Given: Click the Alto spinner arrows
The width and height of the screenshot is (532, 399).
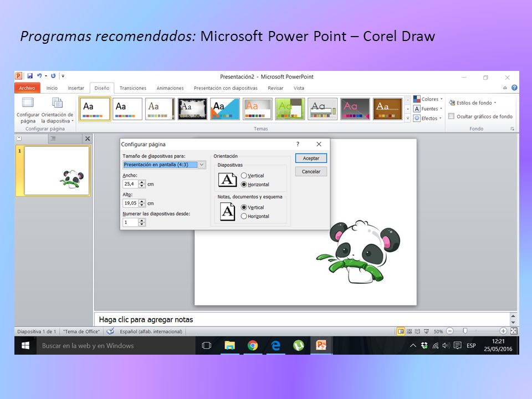Looking at the screenshot, I should point(142,203).
